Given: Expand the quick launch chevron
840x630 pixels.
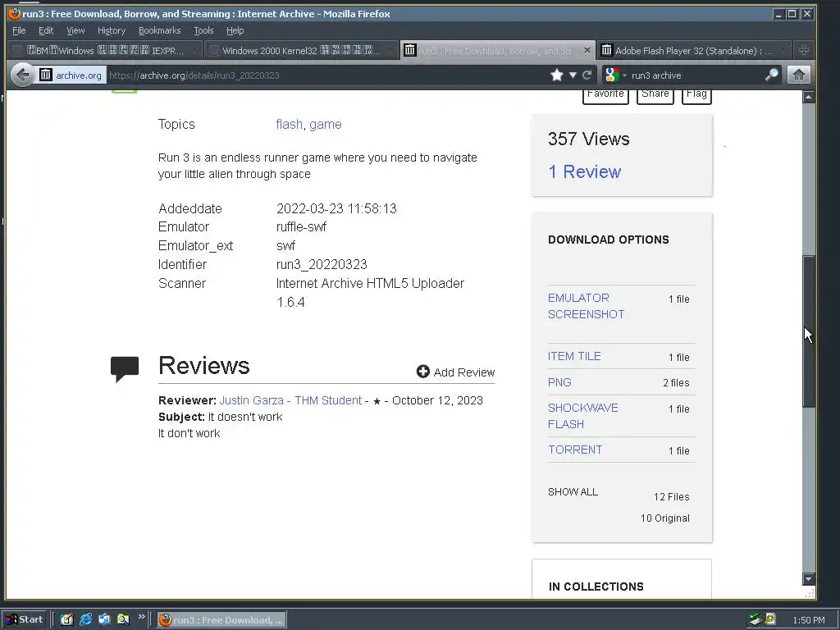Looking at the screenshot, I should click(x=141, y=617).
